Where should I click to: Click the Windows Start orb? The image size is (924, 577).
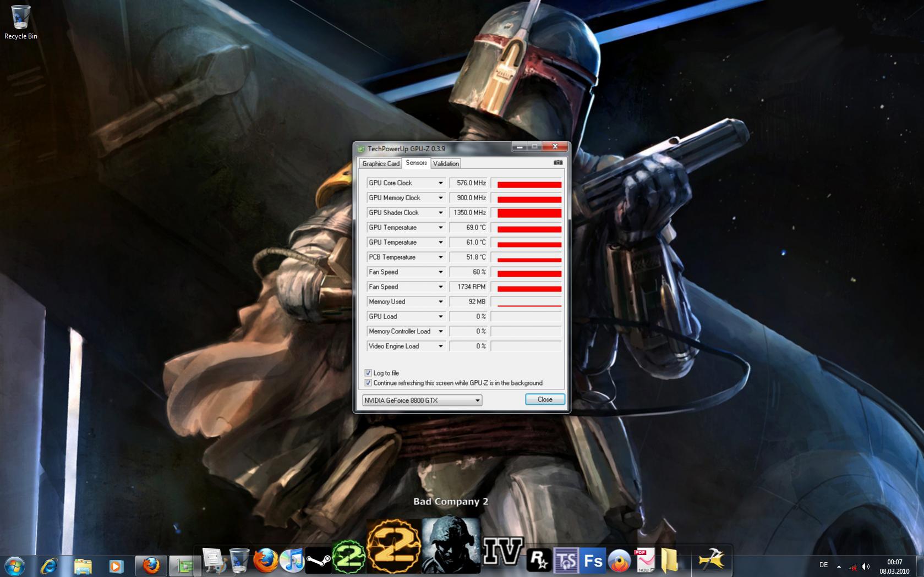tap(14, 565)
